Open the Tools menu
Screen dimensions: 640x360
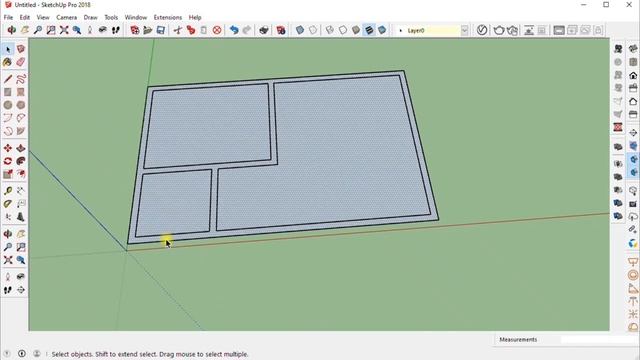[111, 18]
